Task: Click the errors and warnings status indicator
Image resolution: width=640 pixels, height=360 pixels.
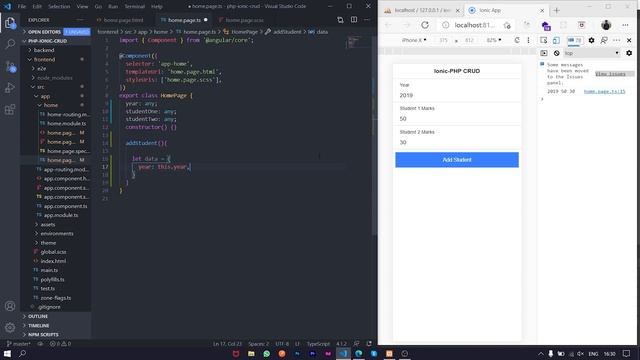Action: point(60,344)
